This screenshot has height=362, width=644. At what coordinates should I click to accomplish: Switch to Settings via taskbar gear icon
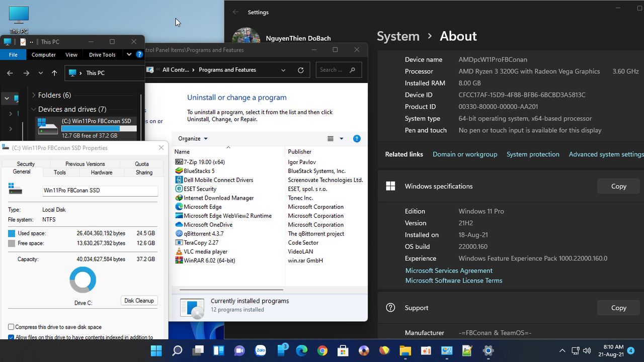[x=488, y=350]
